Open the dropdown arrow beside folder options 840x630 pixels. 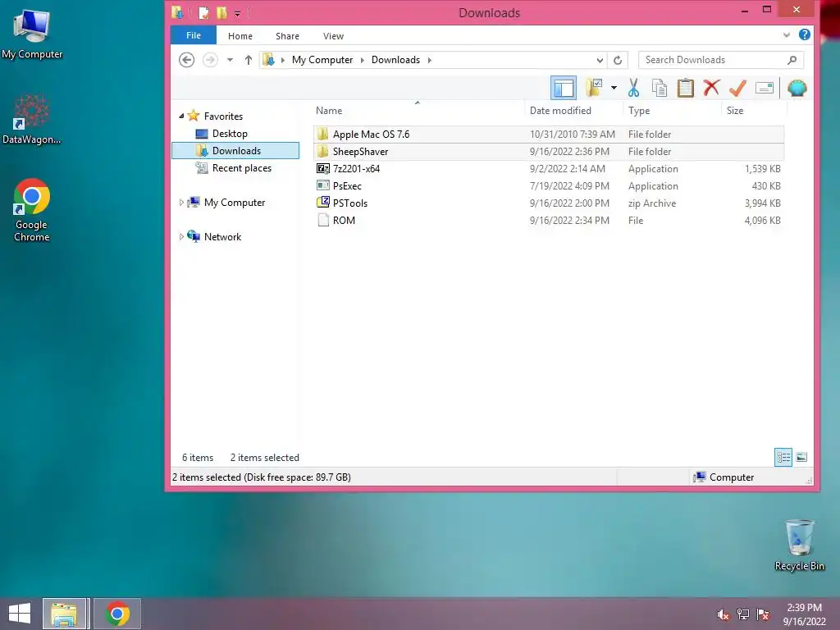(614, 88)
